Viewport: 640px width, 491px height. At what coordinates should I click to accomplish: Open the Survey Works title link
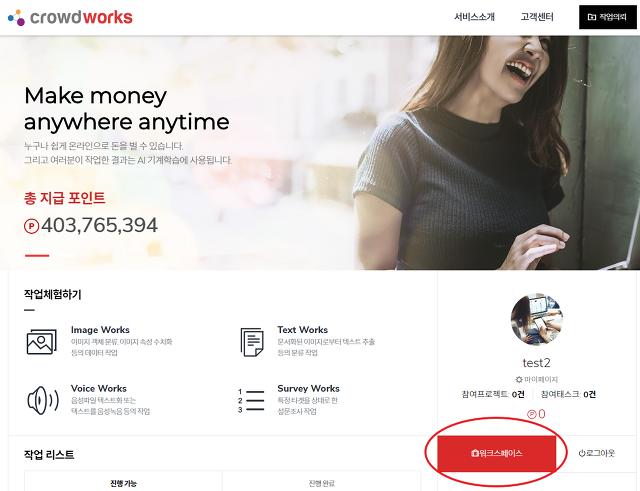pos(308,389)
